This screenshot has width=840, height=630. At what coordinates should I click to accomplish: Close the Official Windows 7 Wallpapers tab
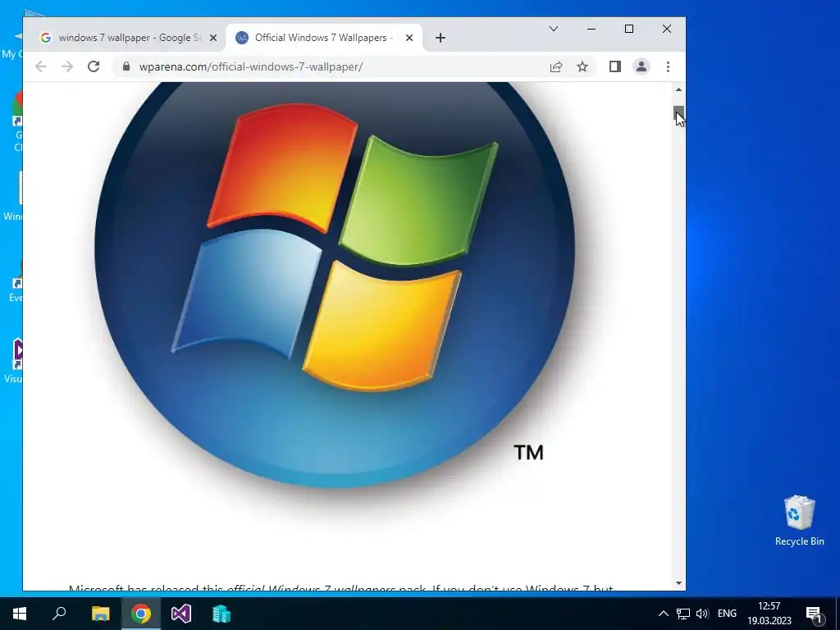pos(409,38)
